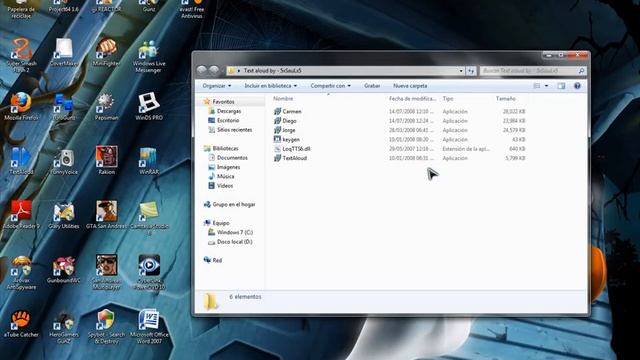Viewport: 640px width, 360px height.
Task: Click the address bar path text
Action: 272,71
